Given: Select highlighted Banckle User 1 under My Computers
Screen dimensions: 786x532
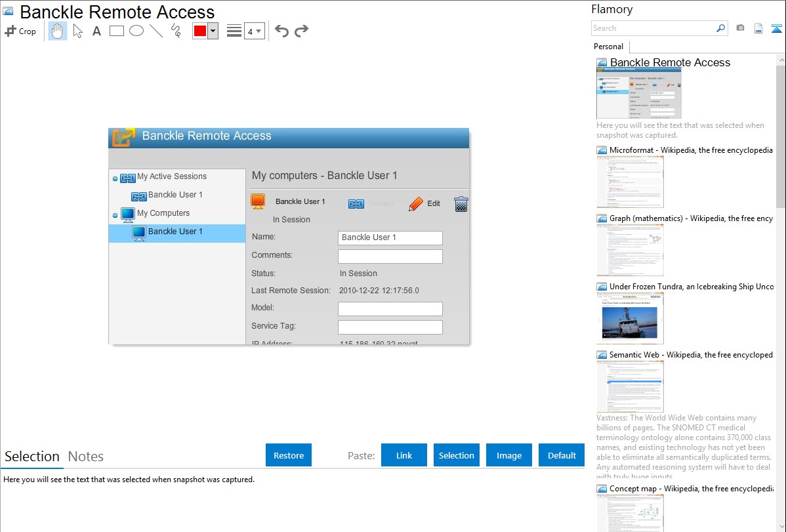Looking at the screenshot, I should (x=177, y=234).
